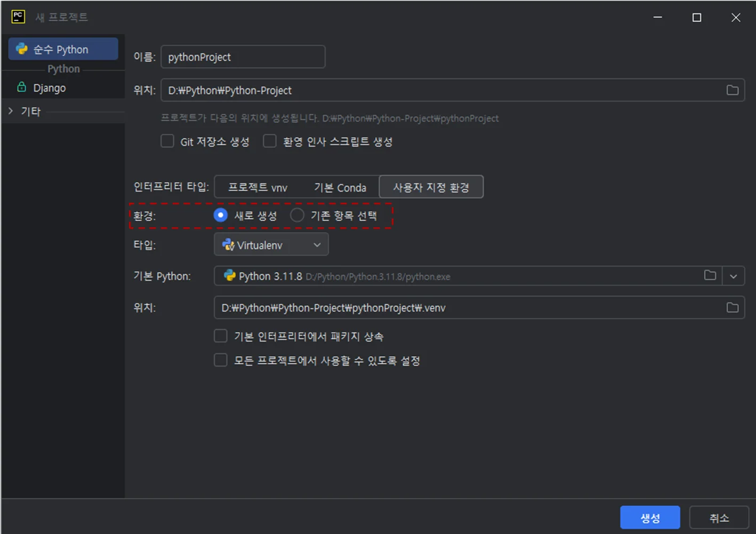The width and height of the screenshot is (756, 534).
Task: Open the Virtualenv type dropdown
Action: click(271, 244)
